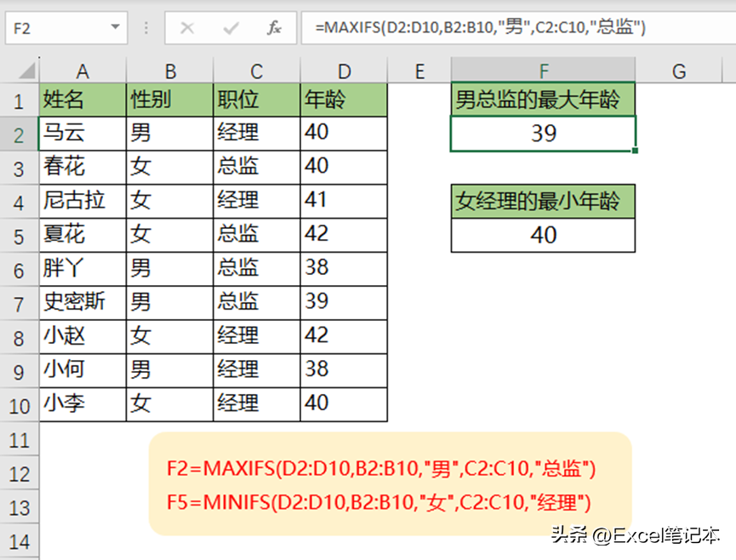Select the cell containing 小赵
The height and width of the screenshot is (560, 736).
pos(83,336)
